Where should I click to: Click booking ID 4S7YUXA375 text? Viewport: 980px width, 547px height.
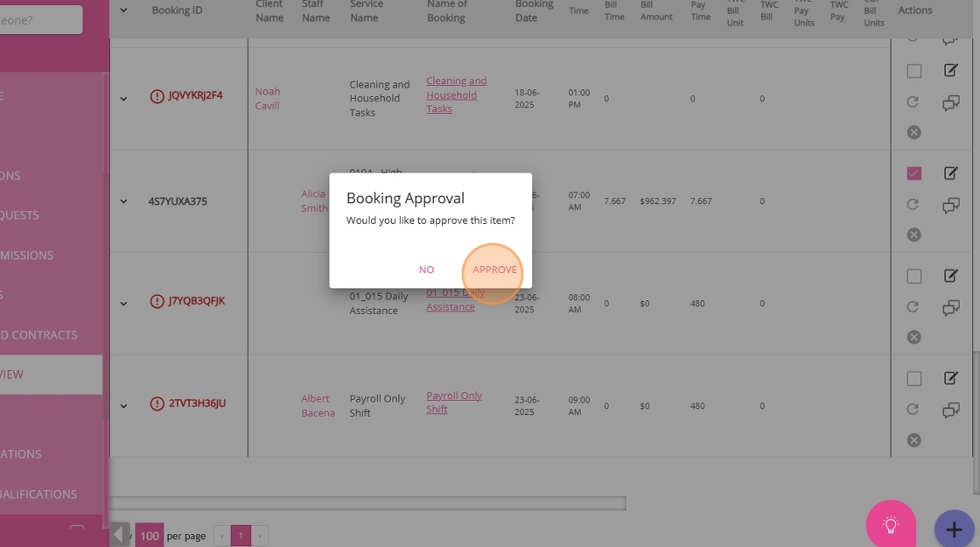[x=178, y=201]
